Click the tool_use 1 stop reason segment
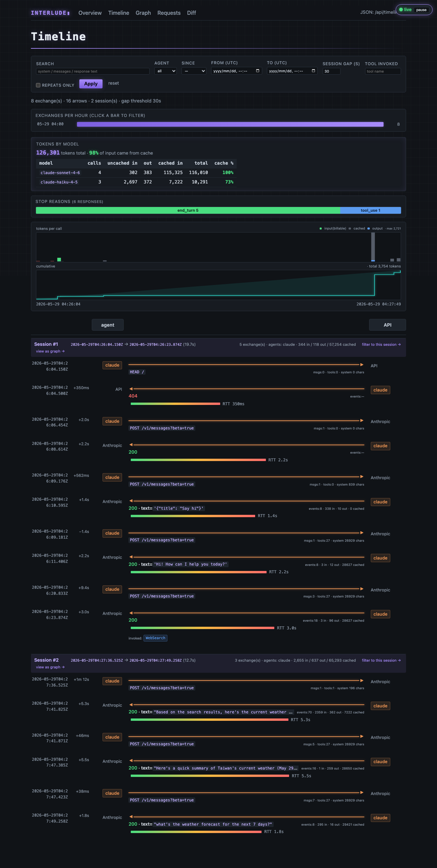 tap(370, 210)
